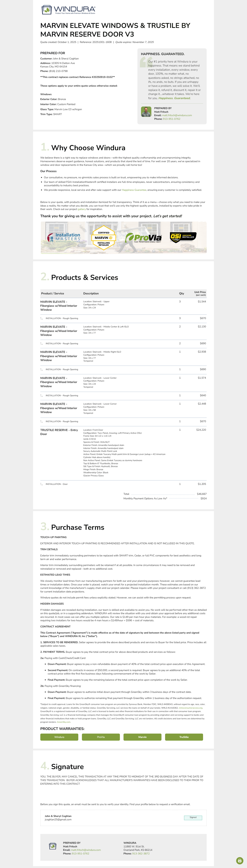
Task: Click Matt Fritsch's profile photo
Action: [x=146, y=112]
